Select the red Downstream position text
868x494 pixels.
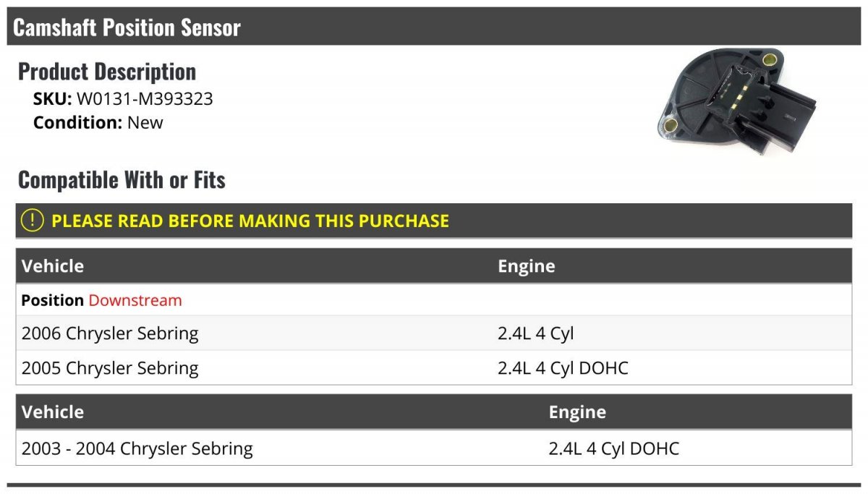pyautogui.click(x=135, y=300)
